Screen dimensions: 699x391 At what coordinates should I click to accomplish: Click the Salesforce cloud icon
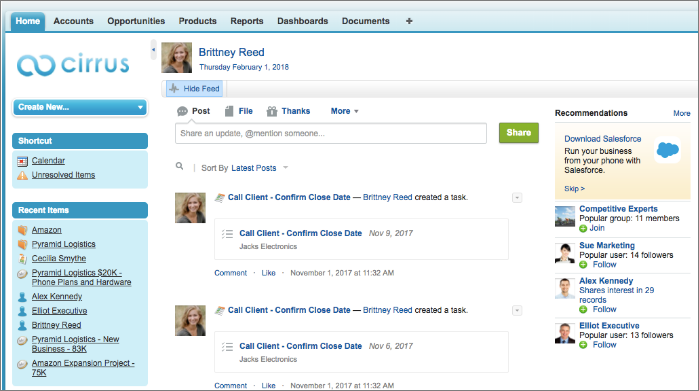pyautogui.click(x=667, y=150)
